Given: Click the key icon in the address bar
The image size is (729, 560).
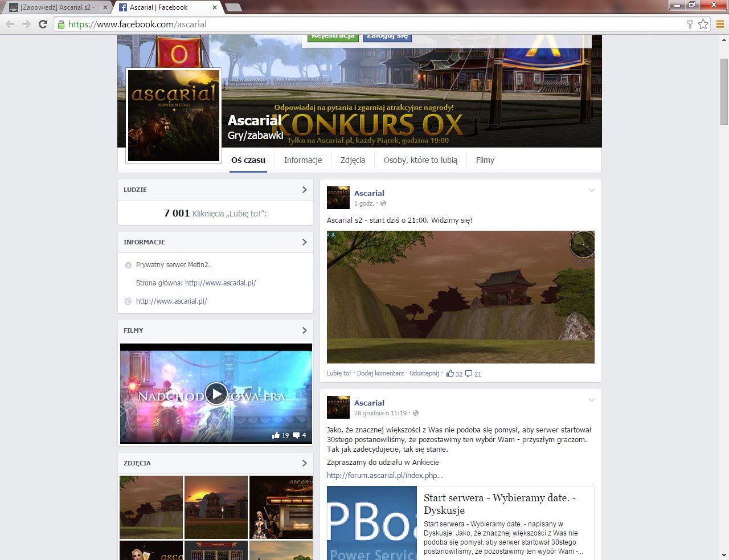Looking at the screenshot, I should [x=690, y=24].
